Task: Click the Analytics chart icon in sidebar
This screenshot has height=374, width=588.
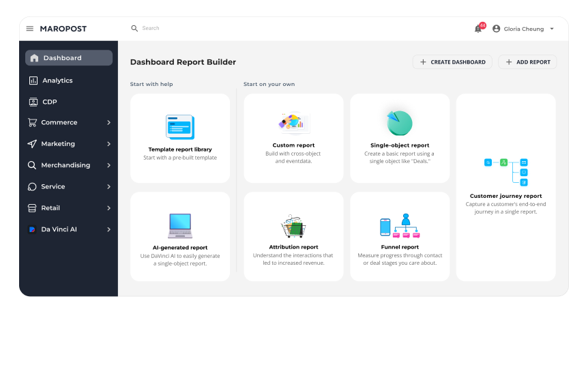Action: pos(33,81)
